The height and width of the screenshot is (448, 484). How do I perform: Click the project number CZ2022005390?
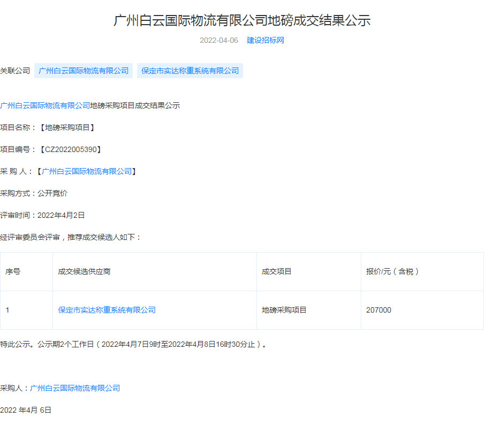70,149
